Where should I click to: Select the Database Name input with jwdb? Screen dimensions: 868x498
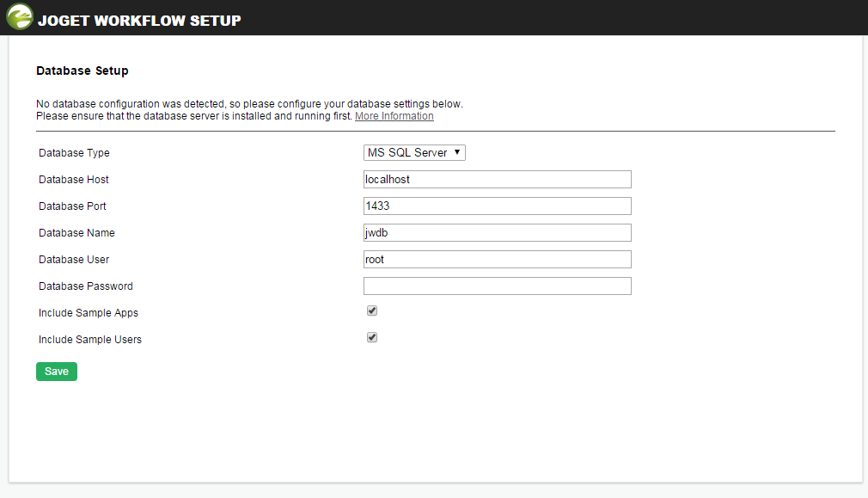[497, 232]
